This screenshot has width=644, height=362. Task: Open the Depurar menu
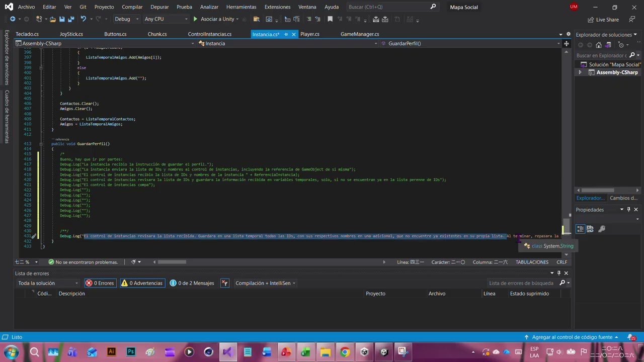coord(159,7)
